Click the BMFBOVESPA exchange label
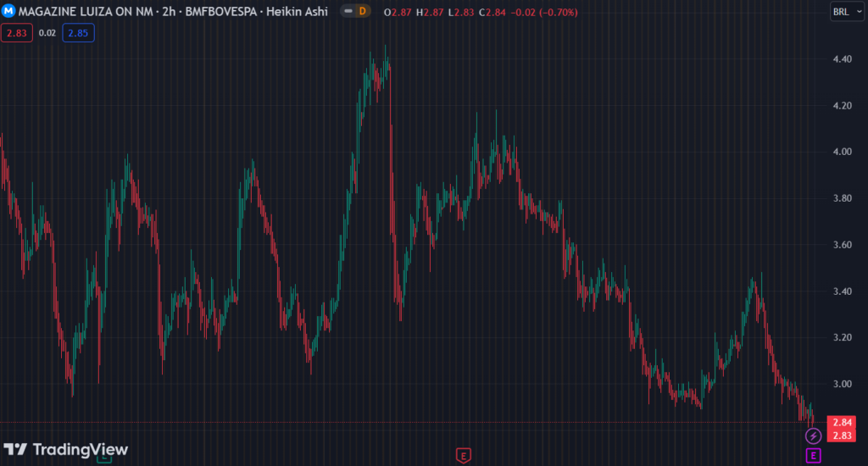This screenshot has height=466, width=868. 221,12
